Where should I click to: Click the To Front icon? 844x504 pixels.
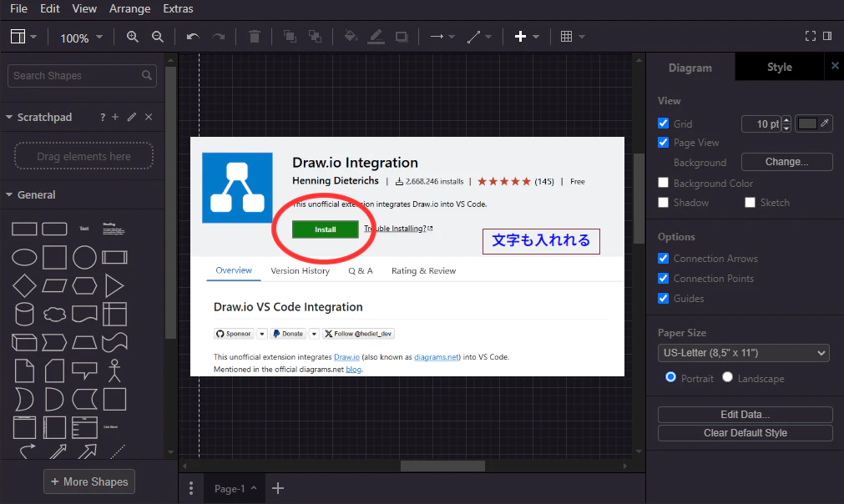[291, 37]
